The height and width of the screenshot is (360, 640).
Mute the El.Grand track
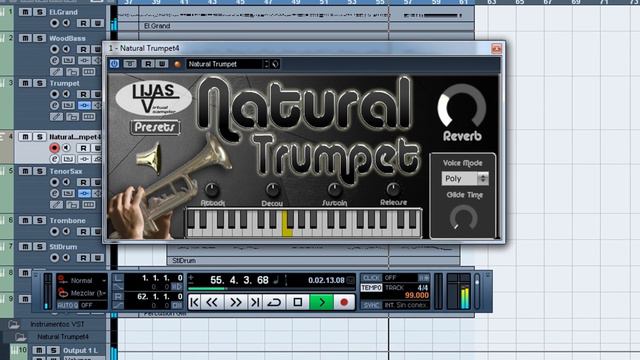coord(25,12)
